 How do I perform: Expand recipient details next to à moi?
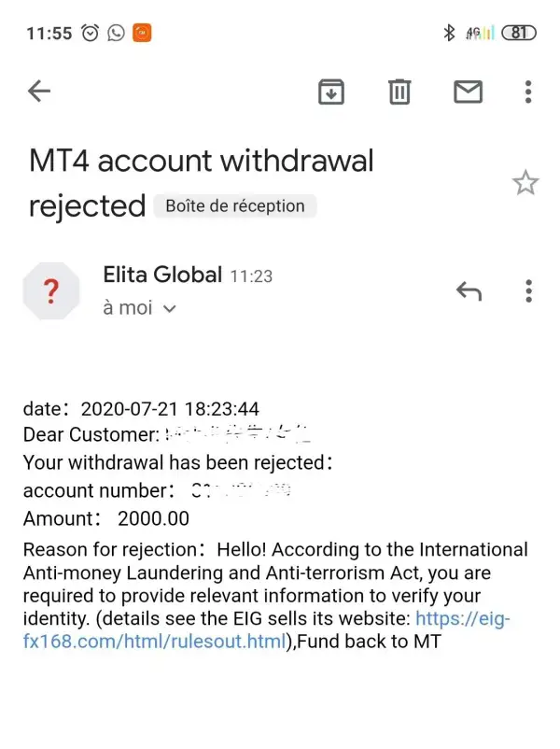click(x=169, y=309)
